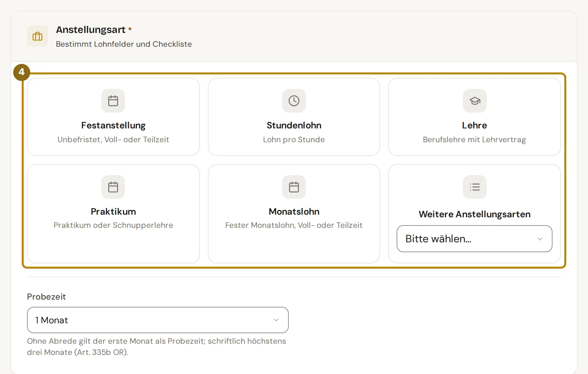The width and height of the screenshot is (588, 374).
Task: Click the 'Weitere Anstellungsarten' title
Action: pyautogui.click(x=475, y=214)
